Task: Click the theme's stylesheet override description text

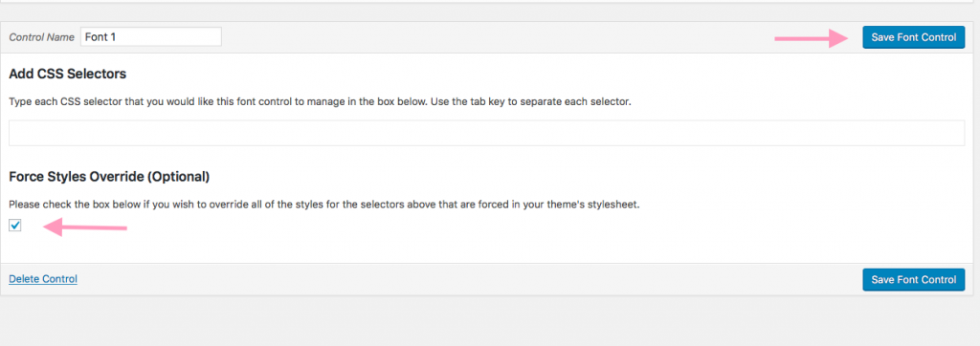Action: (324, 205)
